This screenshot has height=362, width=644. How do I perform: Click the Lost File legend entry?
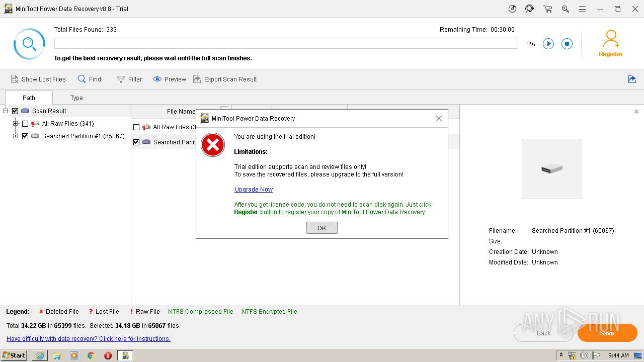click(x=104, y=312)
